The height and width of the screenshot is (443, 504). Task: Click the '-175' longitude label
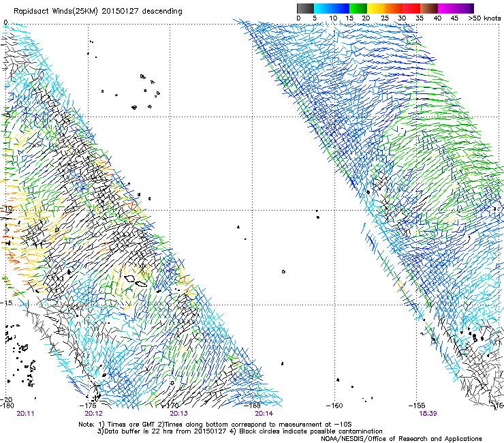(x=88, y=406)
